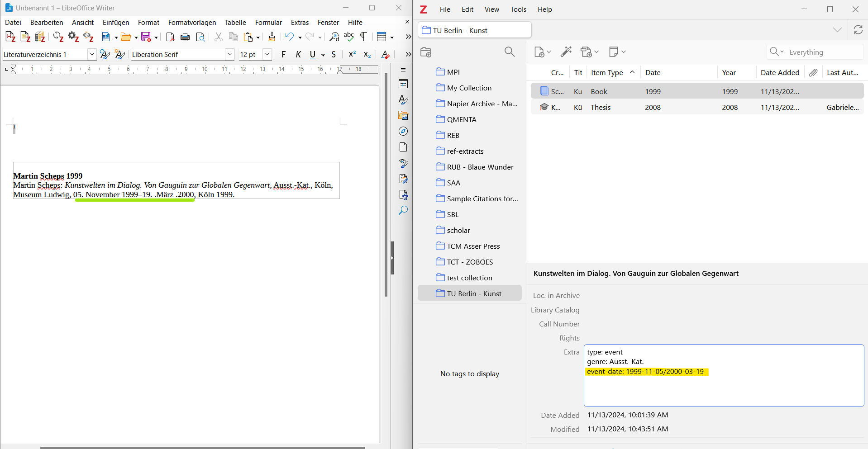The width and height of the screenshot is (868, 449).
Task: Toggle Underline U button in Writer
Action: click(313, 55)
